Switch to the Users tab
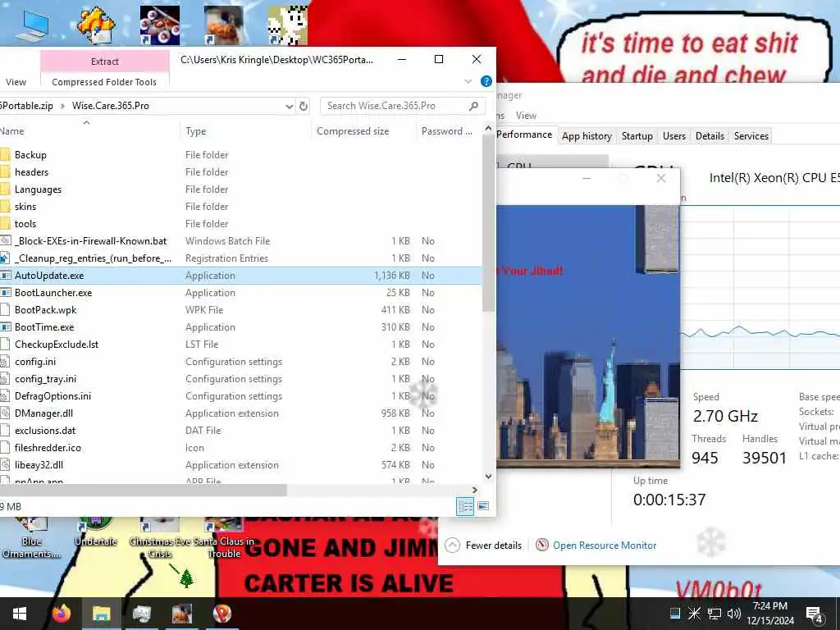 [x=674, y=136]
